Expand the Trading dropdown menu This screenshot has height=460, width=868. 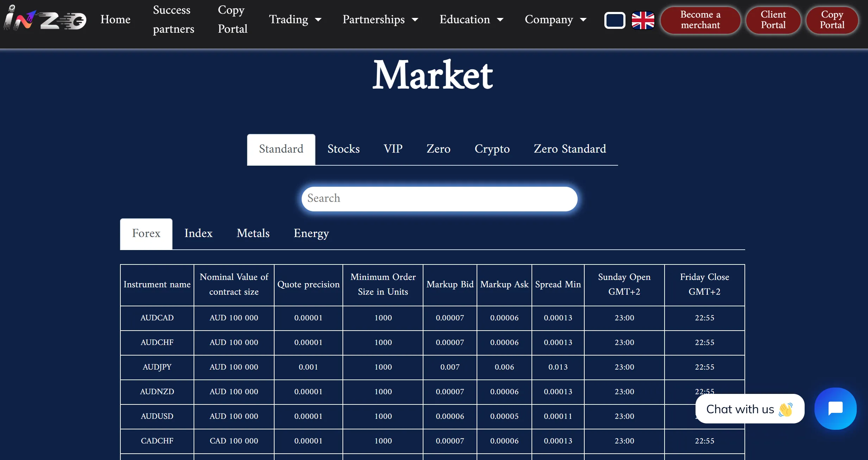(x=295, y=19)
